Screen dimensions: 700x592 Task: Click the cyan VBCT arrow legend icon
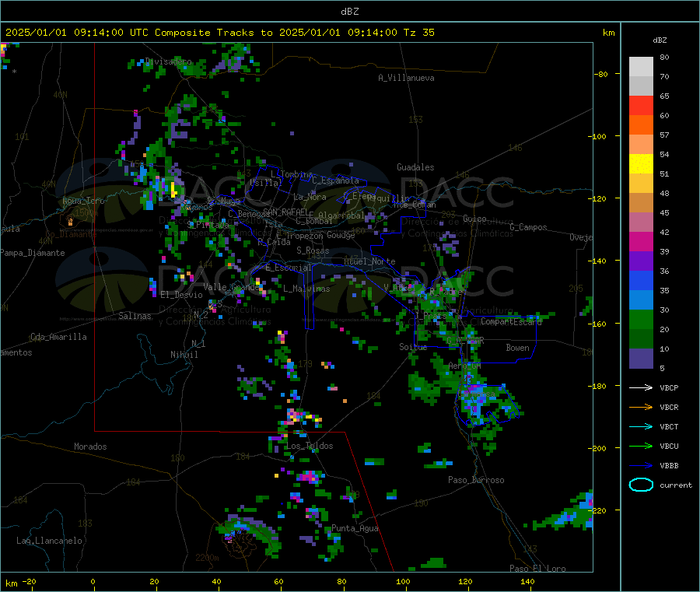[x=641, y=426]
